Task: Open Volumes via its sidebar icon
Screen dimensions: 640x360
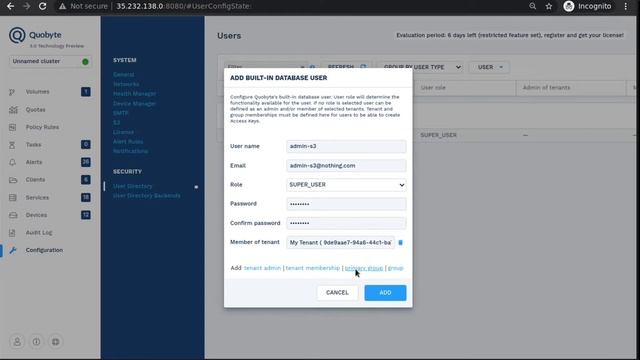Action: click(12, 92)
